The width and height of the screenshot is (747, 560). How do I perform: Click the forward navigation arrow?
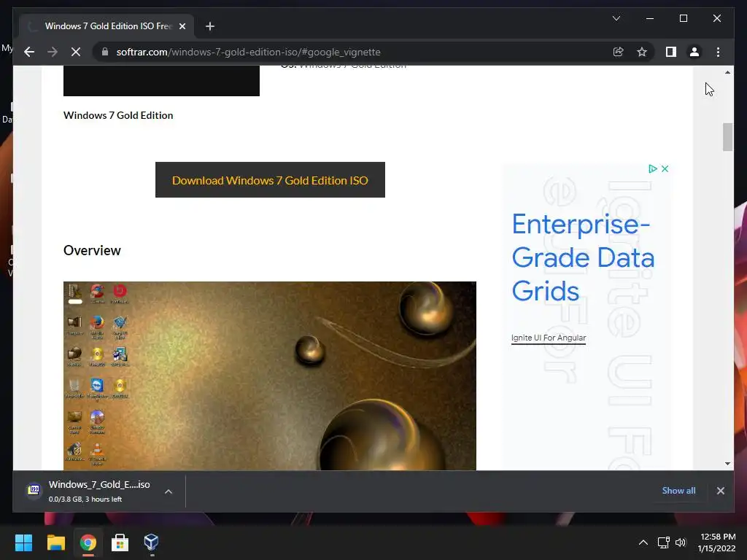click(53, 52)
